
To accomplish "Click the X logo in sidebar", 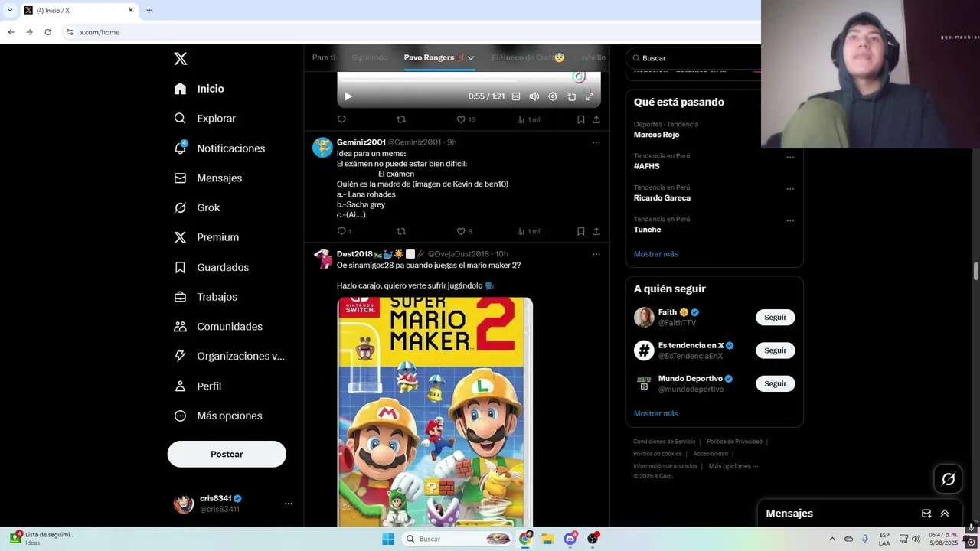I will pos(180,58).
